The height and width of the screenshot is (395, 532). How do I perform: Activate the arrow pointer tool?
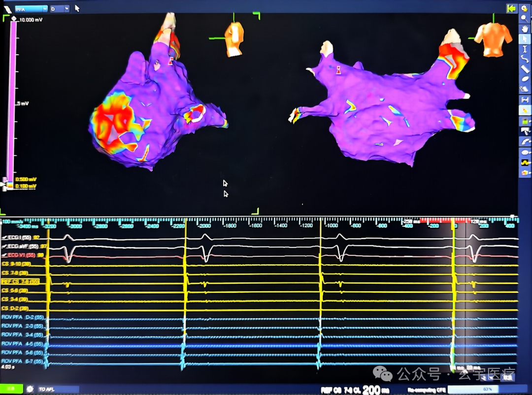point(525,39)
